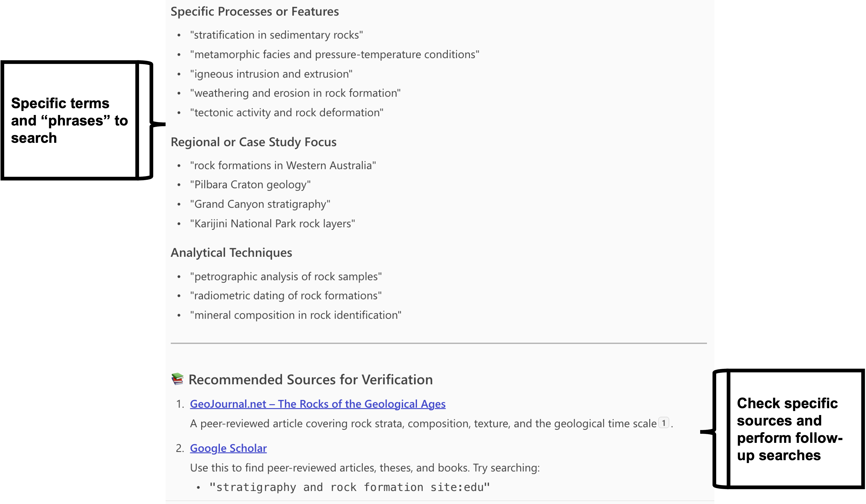Image resolution: width=866 pixels, height=504 pixels.
Task: Click "rock formations in Western Australia" phrase
Action: 283,165
